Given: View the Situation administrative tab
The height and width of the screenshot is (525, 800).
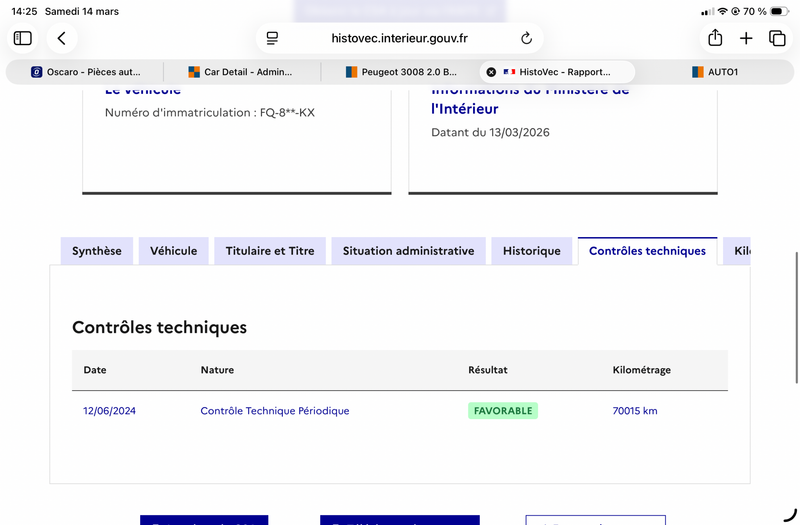Looking at the screenshot, I should 408,251.
